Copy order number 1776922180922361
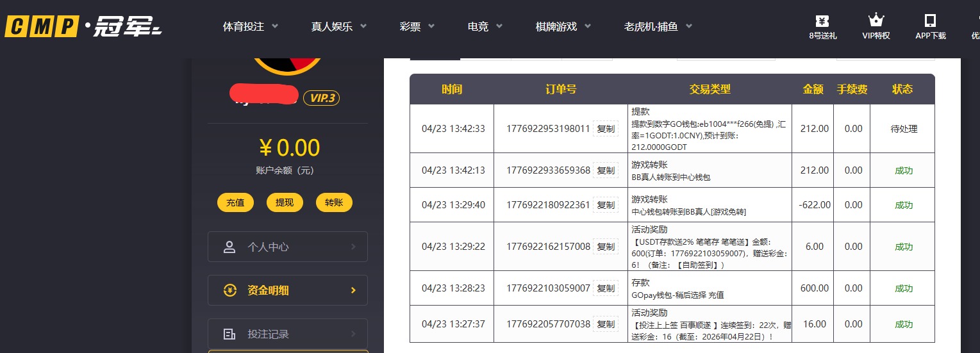The width and height of the screenshot is (980, 353). coord(606,205)
